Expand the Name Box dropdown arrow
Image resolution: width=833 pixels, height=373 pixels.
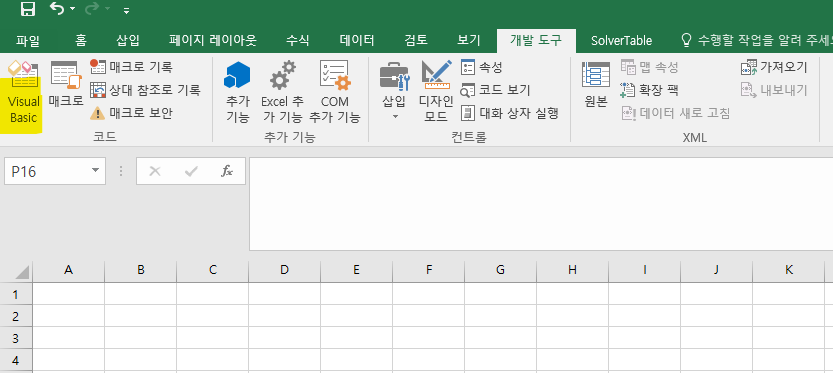pos(96,171)
